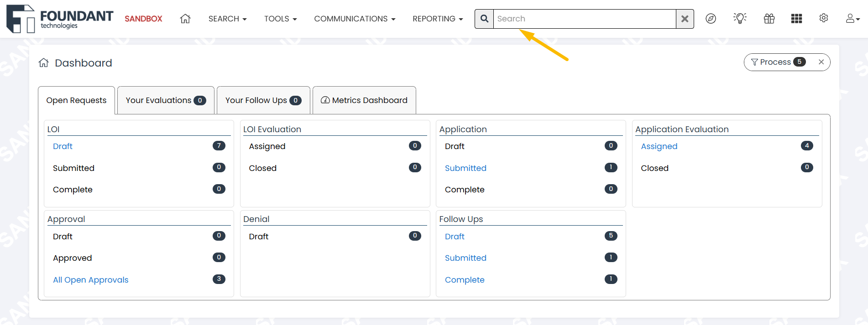Open Follow Ups Submitted link
Image resolution: width=868 pixels, height=325 pixels.
pos(465,258)
